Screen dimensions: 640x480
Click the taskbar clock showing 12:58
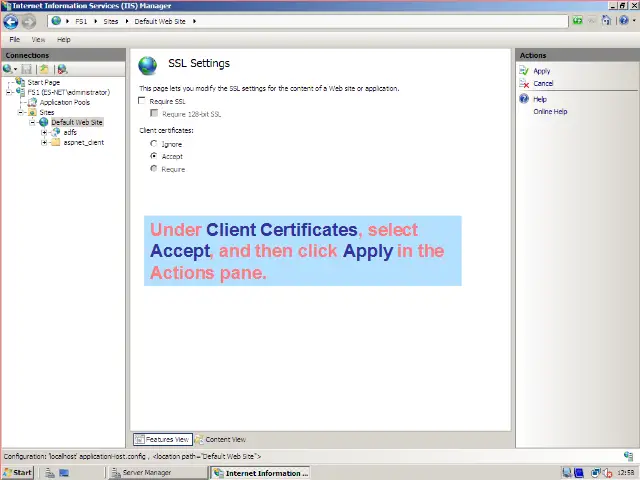coord(625,473)
